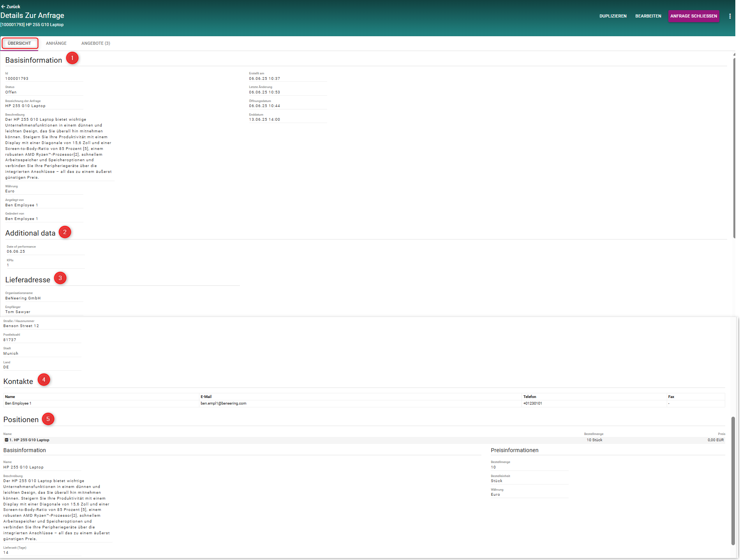Image resolution: width=740 pixels, height=560 pixels.
Task: Open the ANGEBOTE (3) tab
Action: click(x=95, y=43)
